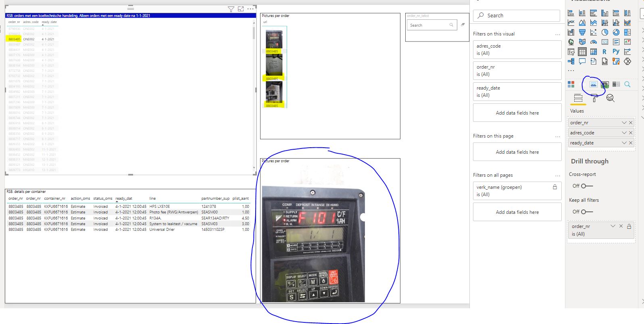644x324 pixels.
Task: Toggle Keep all filters switch
Action: coord(587,211)
